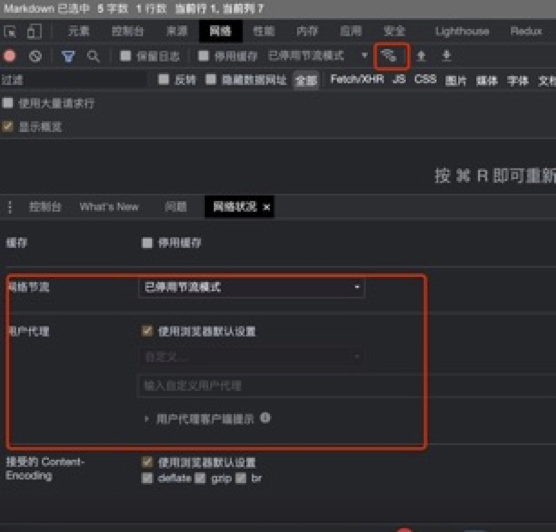
Task: Stop recording network log red button
Action: click(10, 56)
